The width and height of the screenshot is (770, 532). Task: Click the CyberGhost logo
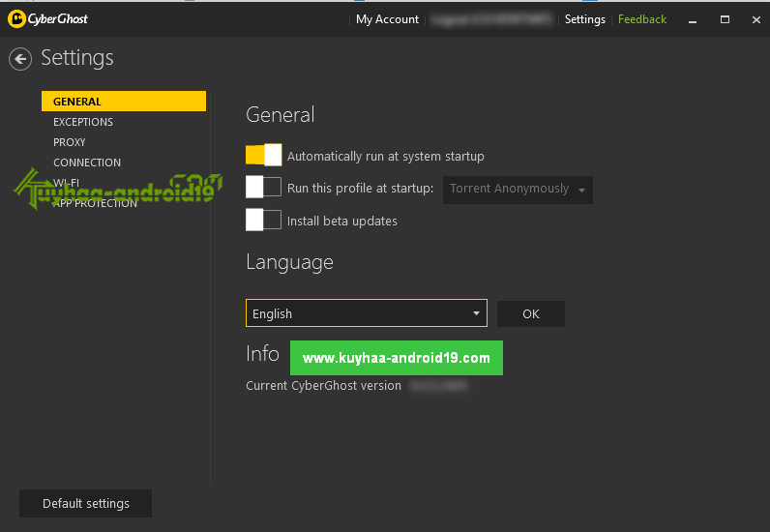click(47, 19)
